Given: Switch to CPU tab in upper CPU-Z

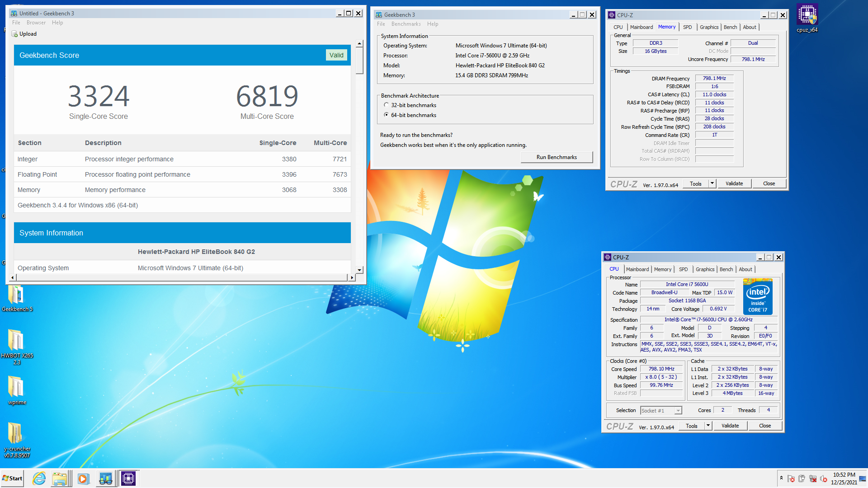Looking at the screenshot, I should coord(618,27).
